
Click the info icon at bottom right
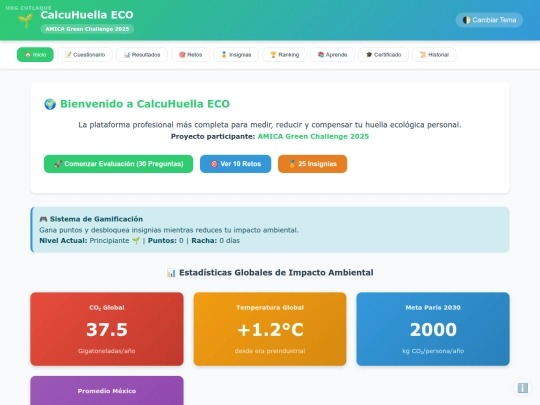(522, 388)
